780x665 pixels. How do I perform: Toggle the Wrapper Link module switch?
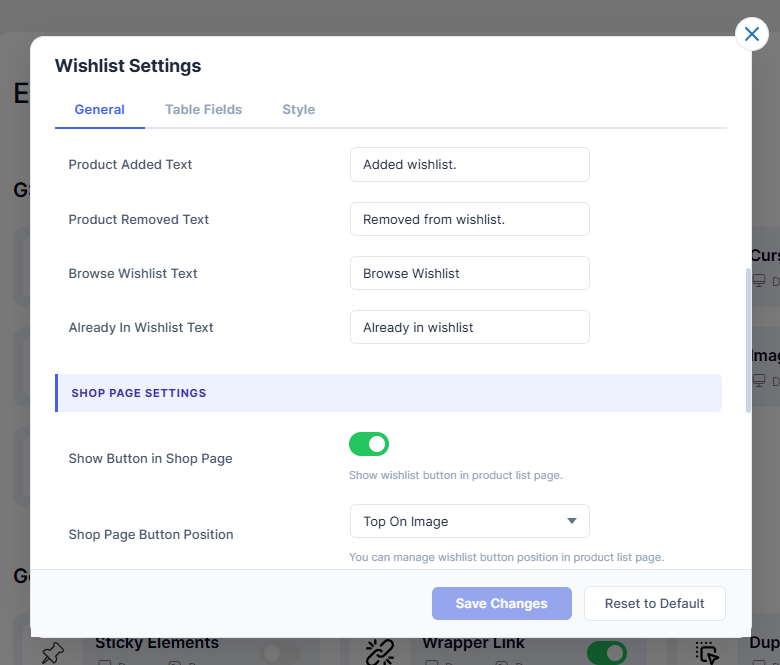[606, 653]
